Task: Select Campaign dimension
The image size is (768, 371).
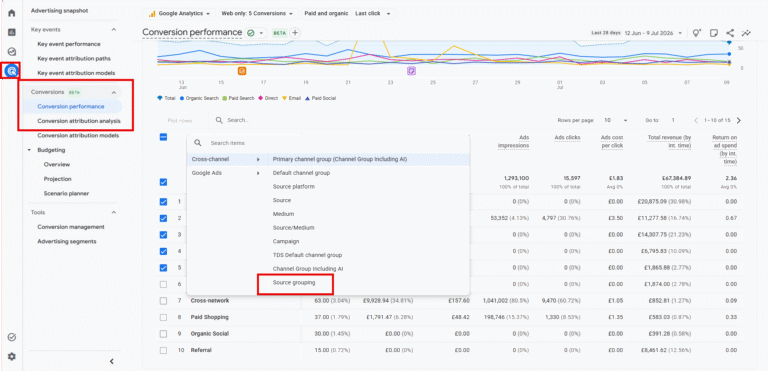Action: [x=286, y=242]
